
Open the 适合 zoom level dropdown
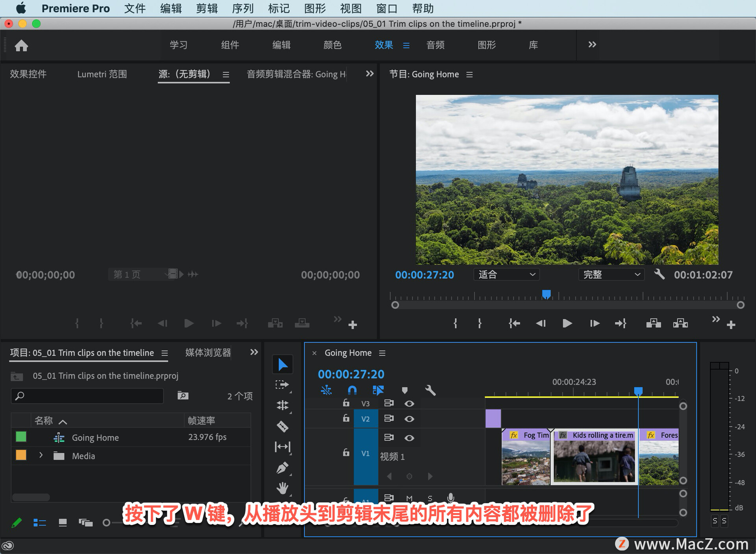(x=506, y=275)
